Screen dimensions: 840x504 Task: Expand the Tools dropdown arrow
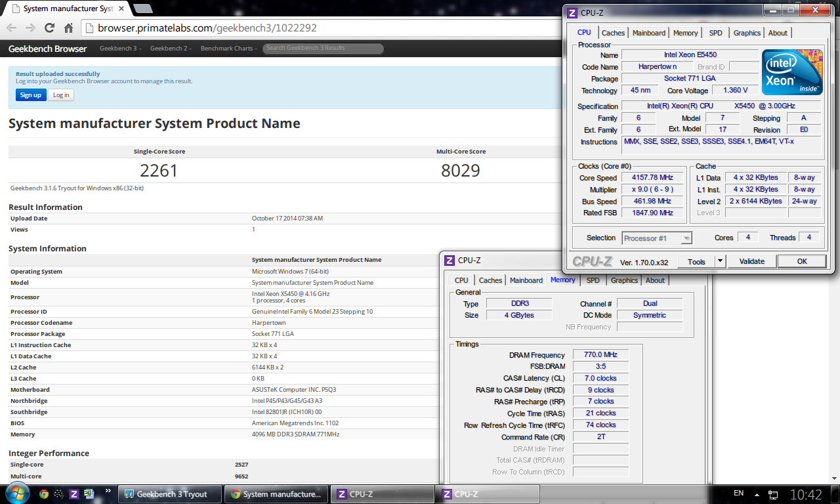(x=720, y=261)
